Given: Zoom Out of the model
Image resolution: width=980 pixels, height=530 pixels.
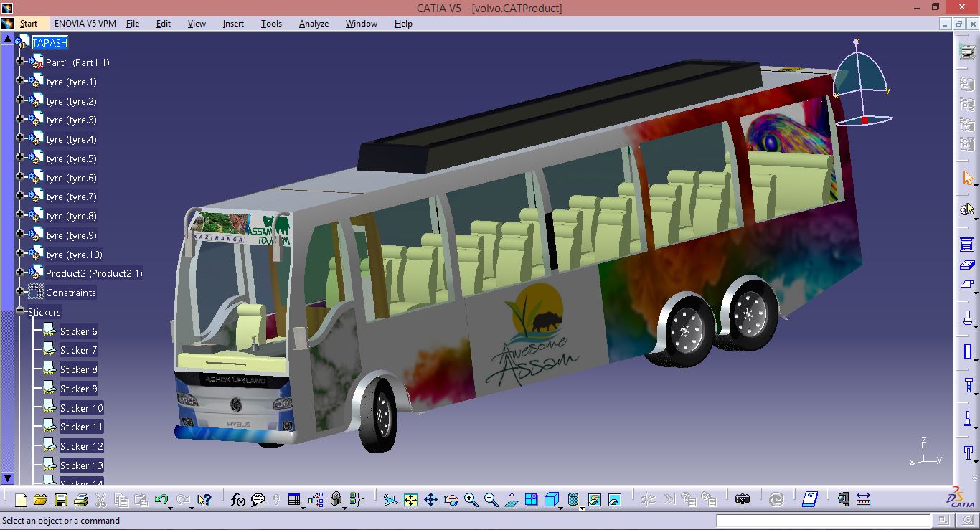Looking at the screenshot, I should tap(491, 500).
